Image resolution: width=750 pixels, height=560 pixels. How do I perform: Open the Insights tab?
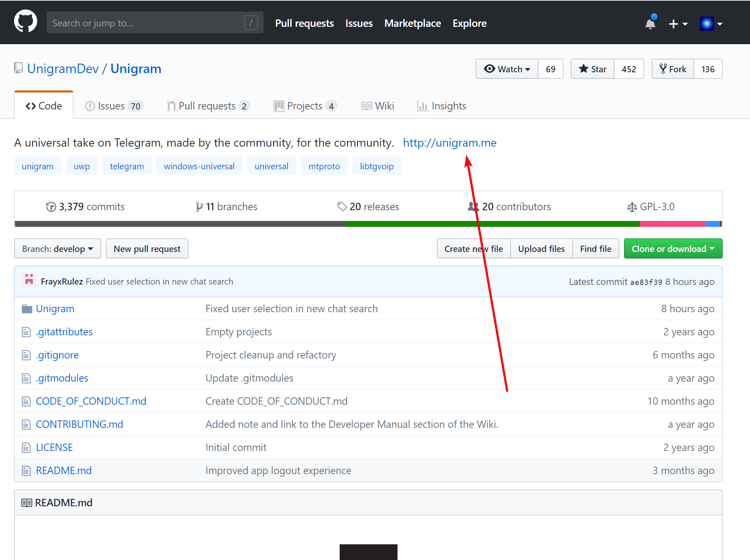pos(442,106)
